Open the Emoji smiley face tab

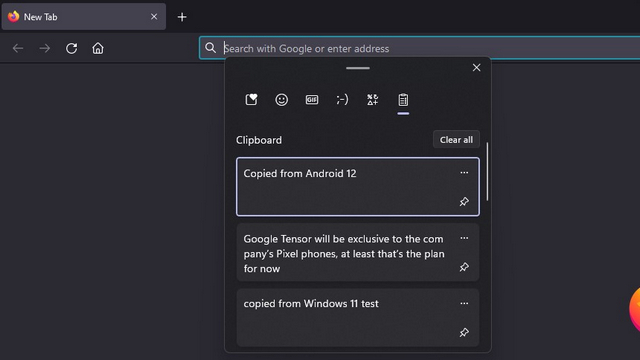click(281, 100)
